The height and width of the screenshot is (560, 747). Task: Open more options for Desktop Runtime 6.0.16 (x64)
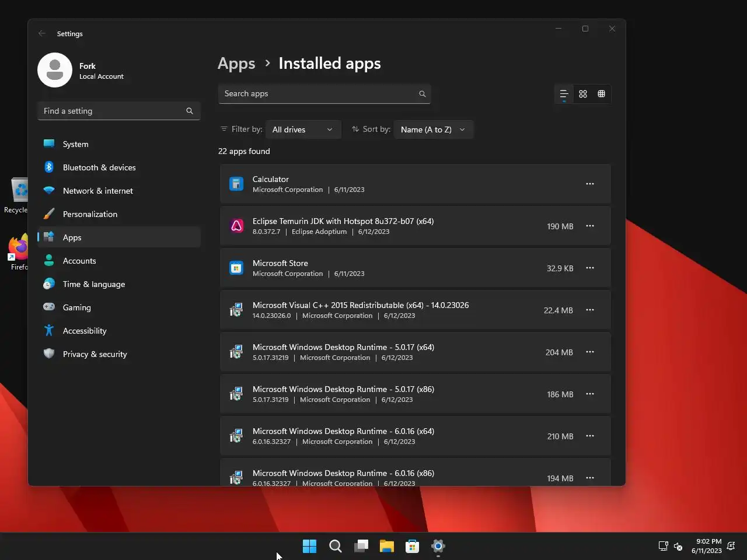590,436
